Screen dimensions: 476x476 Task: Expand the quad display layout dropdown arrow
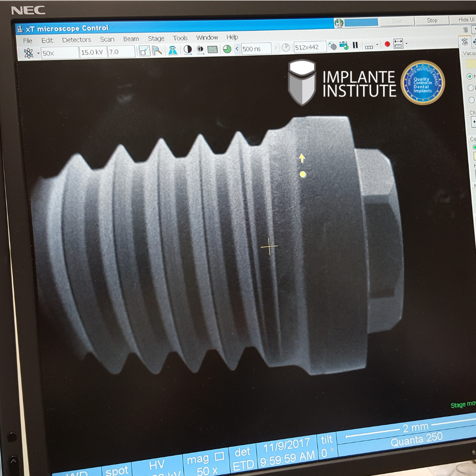[x=377, y=45]
